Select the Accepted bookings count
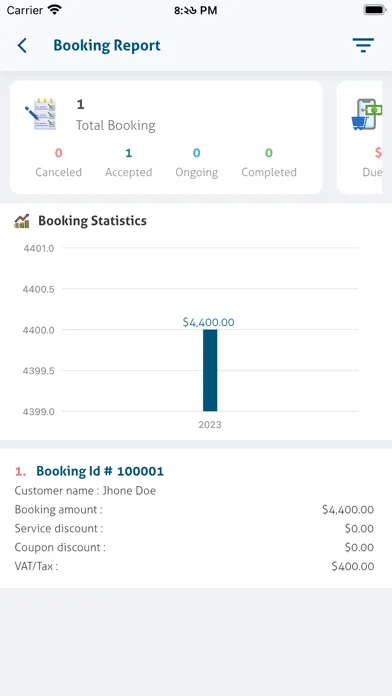This screenshot has width=392, height=696. [129, 154]
